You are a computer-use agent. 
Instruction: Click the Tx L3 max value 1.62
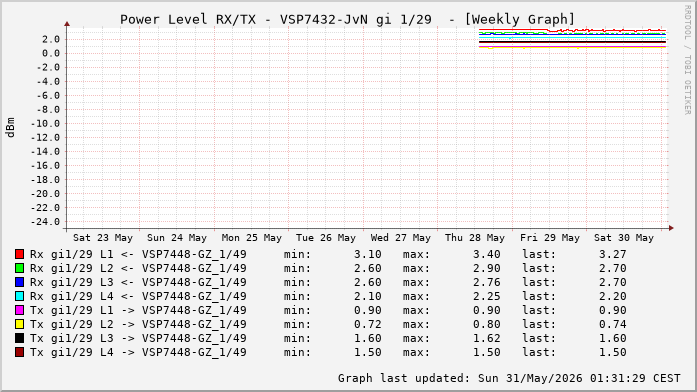pyautogui.click(x=487, y=338)
